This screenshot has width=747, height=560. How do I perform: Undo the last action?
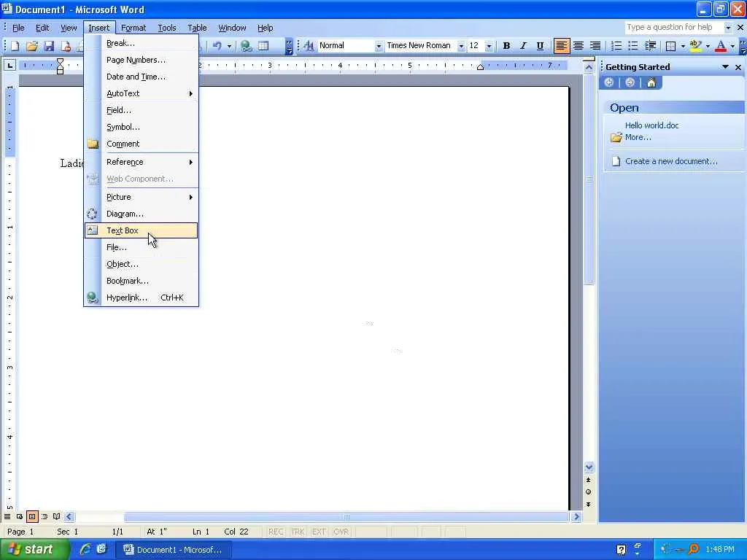[217, 46]
